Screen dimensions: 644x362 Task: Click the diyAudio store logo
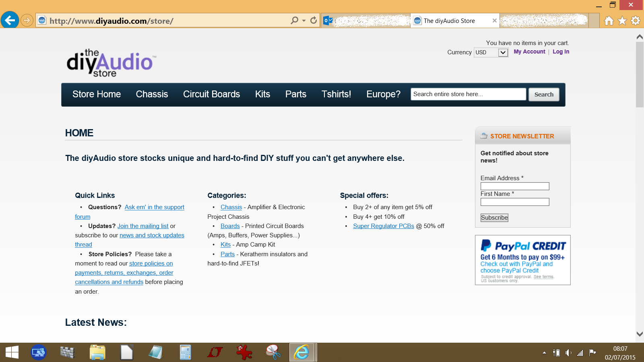click(x=111, y=63)
